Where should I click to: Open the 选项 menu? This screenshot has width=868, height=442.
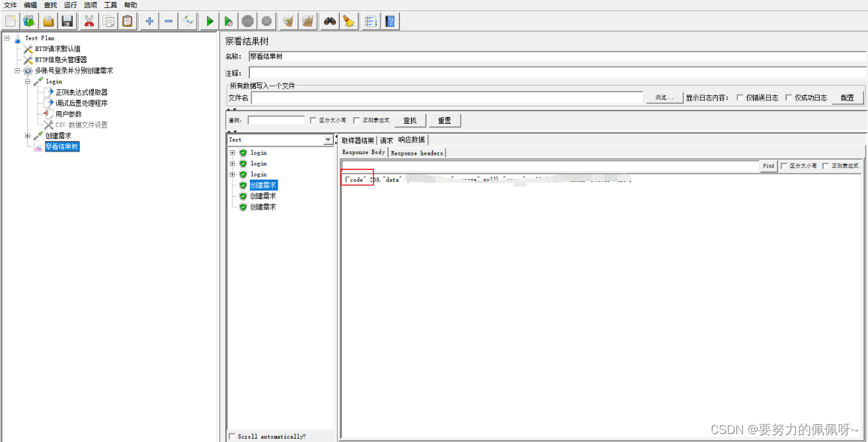click(90, 5)
